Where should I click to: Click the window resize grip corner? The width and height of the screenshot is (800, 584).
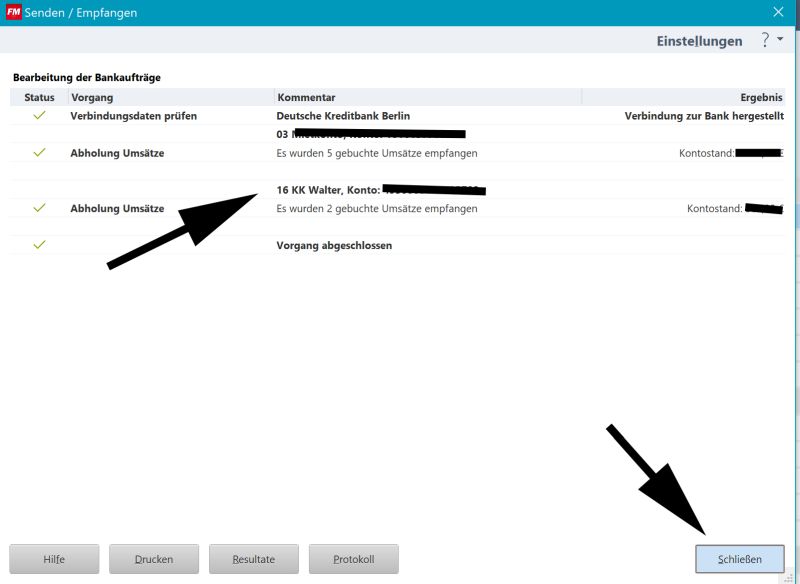789,578
